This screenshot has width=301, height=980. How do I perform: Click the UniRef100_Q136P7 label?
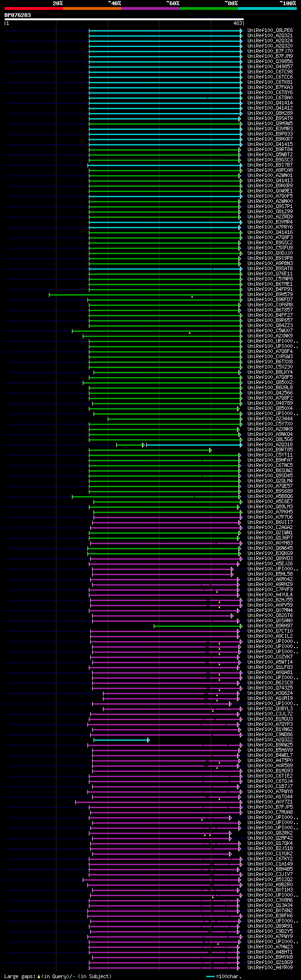[270, 538]
